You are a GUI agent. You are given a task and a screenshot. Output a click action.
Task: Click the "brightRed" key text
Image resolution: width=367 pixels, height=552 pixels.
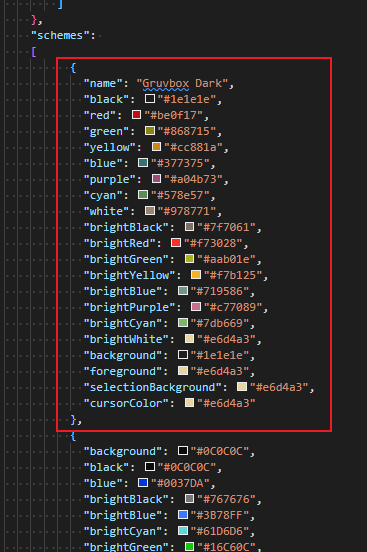[x=119, y=243]
